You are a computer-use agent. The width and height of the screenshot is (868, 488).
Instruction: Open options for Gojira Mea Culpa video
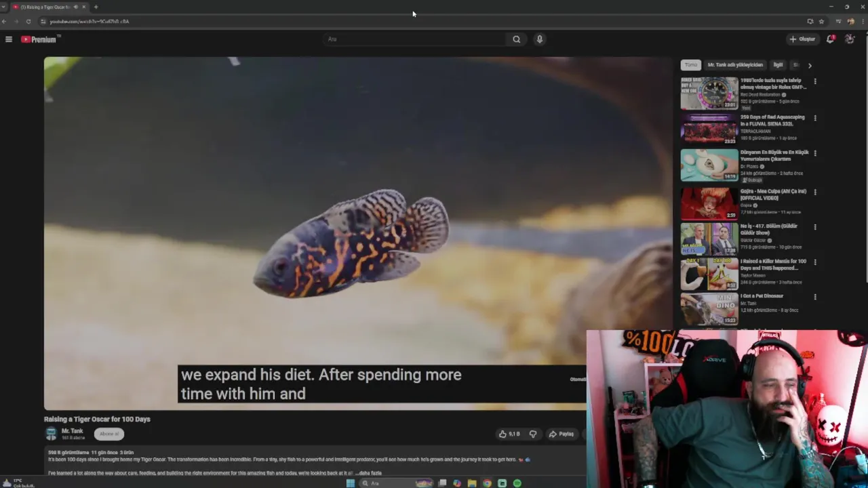pos(815,192)
